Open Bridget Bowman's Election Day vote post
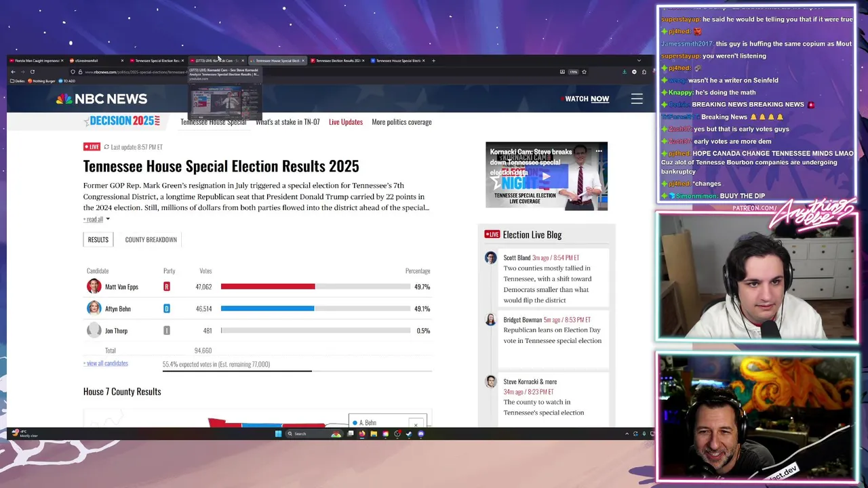This screenshot has width=868, height=488. [552, 335]
